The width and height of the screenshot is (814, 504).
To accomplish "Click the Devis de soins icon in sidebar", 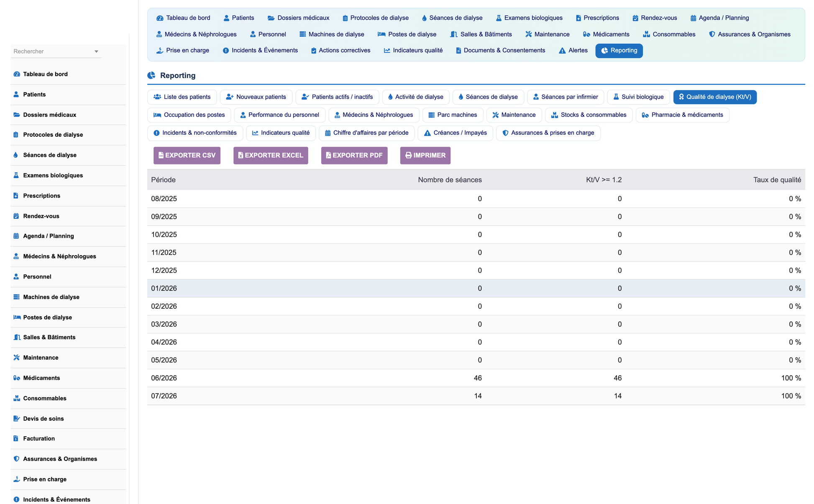I will click(17, 419).
